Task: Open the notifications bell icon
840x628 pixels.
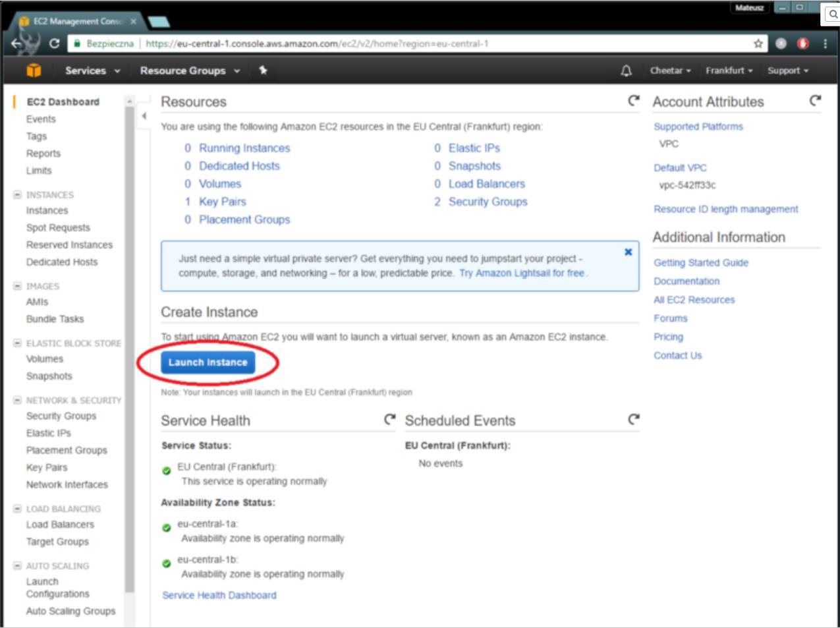Action: point(626,71)
